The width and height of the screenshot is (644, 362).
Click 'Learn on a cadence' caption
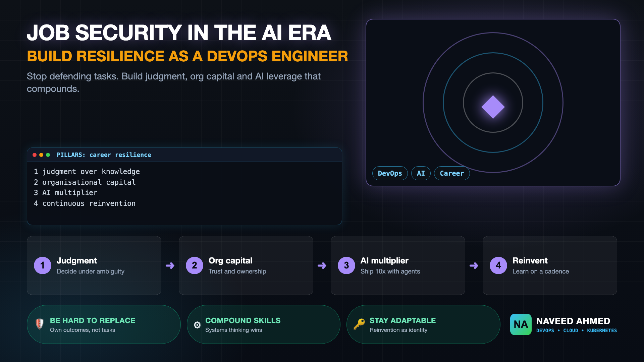[541, 271]
